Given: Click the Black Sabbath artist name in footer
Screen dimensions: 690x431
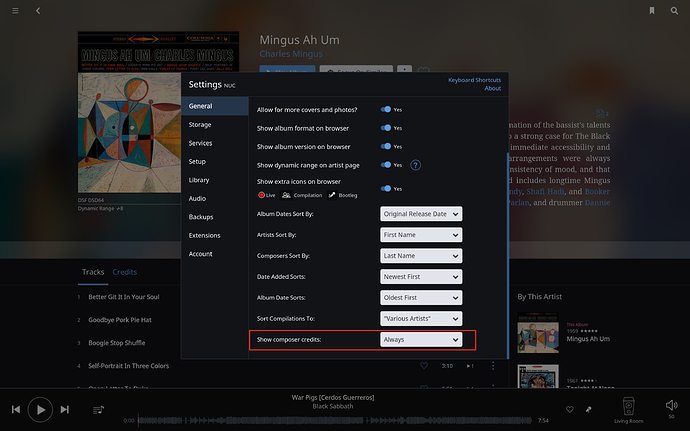Looking at the screenshot, I should tap(333, 406).
